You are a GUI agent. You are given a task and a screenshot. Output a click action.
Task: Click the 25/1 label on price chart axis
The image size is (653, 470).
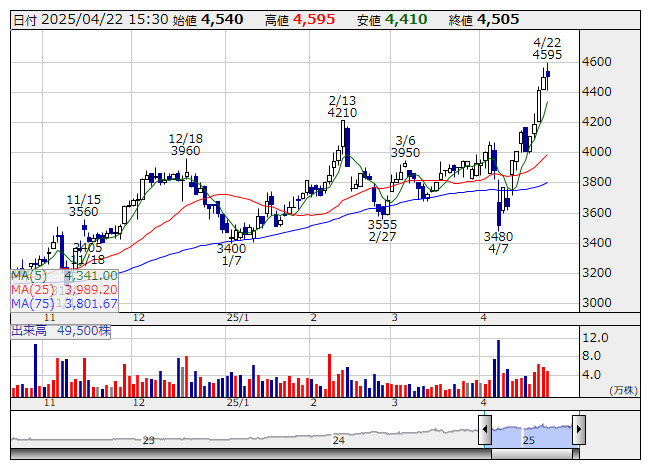point(238,318)
